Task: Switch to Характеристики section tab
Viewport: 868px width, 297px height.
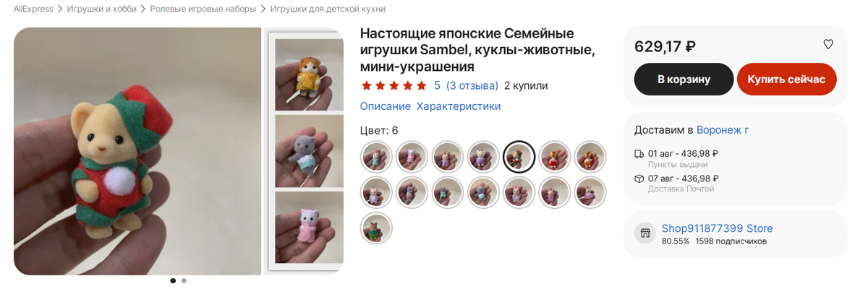Action: (459, 106)
